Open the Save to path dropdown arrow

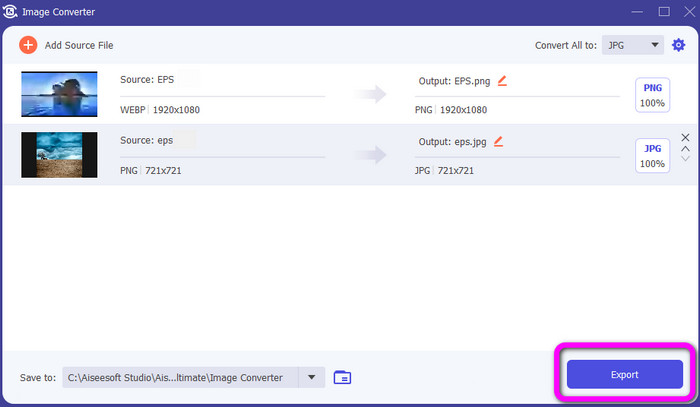pos(312,377)
